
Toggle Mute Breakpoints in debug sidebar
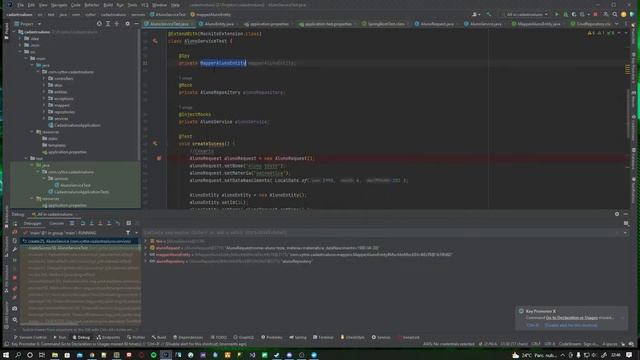click(x=15, y=298)
